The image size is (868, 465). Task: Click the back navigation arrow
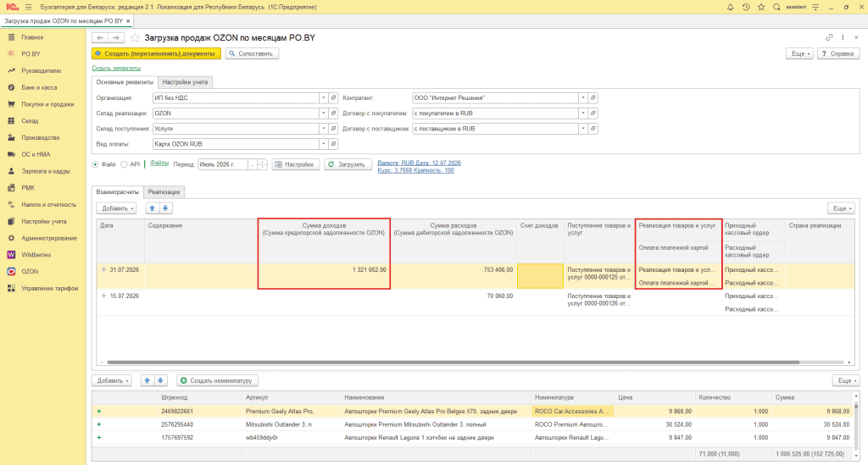(x=100, y=37)
